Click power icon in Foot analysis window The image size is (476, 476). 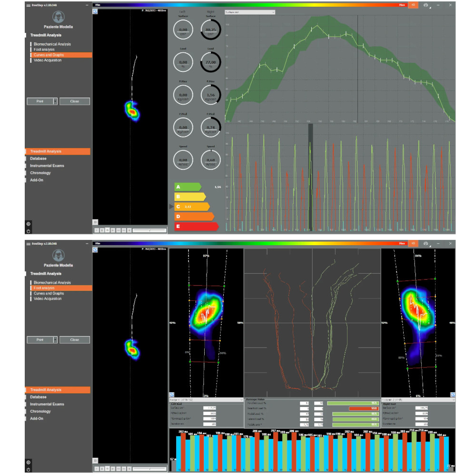(28, 470)
